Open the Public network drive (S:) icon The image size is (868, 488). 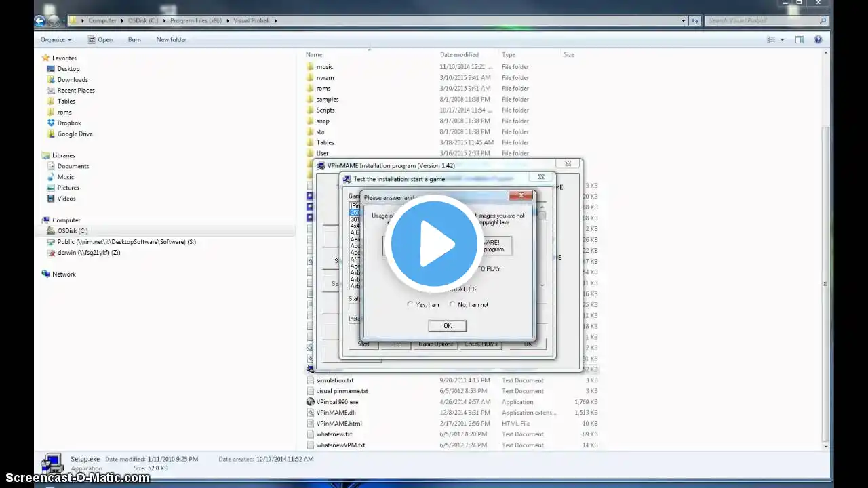tap(51, 242)
